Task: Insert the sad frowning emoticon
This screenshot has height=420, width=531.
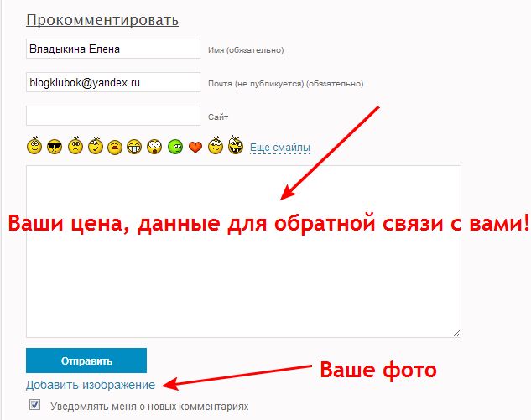Action: click(x=75, y=146)
